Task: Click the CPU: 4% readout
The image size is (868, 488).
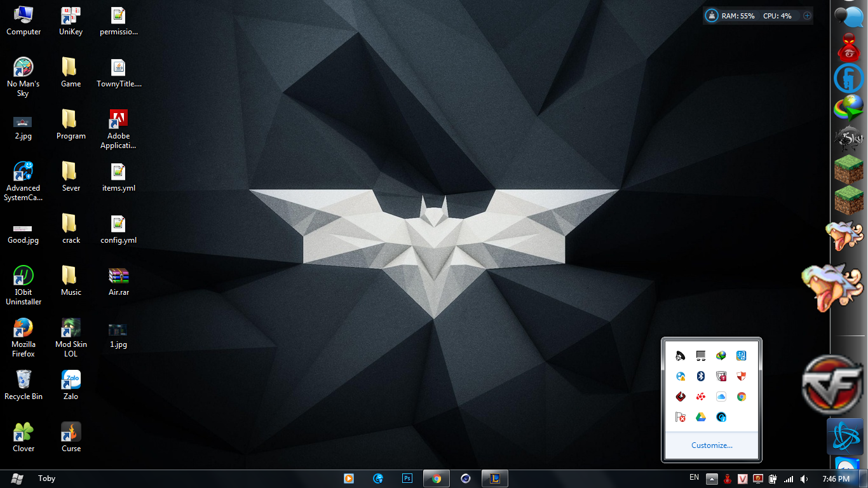Action: (x=777, y=16)
